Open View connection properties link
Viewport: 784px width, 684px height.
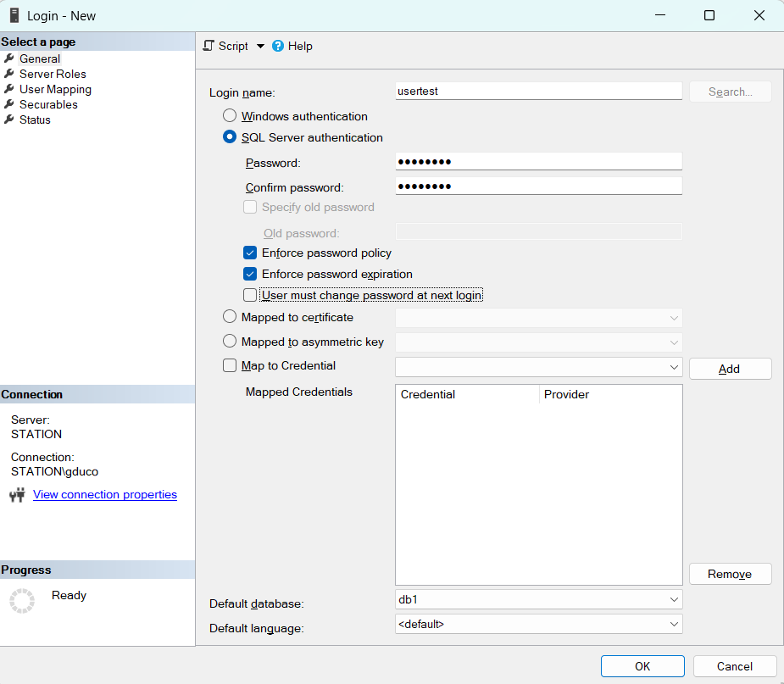[105, 495]
